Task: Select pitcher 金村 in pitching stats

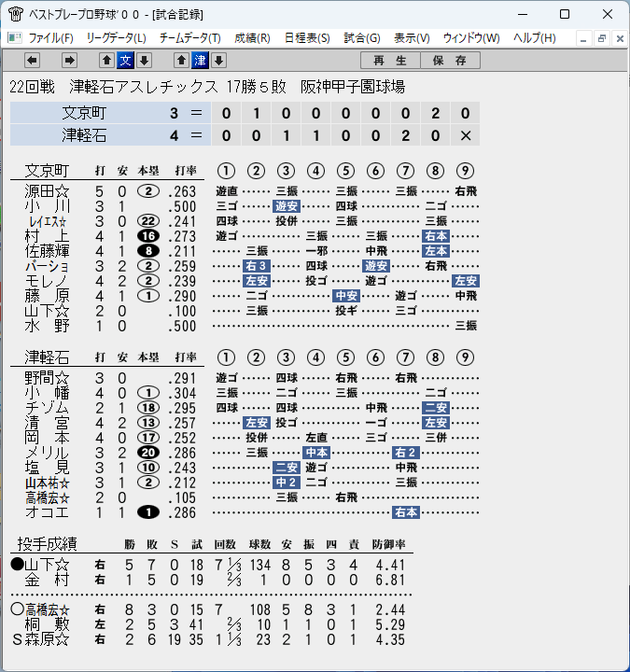Action: click(47, 580)
